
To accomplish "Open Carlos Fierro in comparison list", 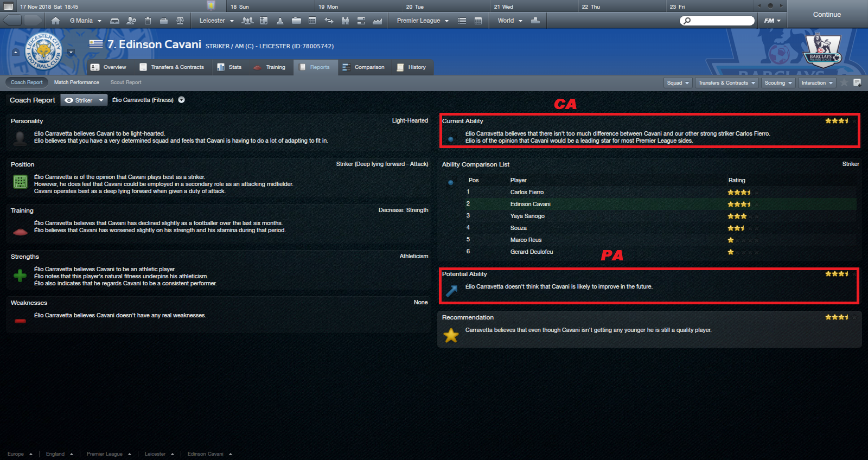I will coord(527,192).
